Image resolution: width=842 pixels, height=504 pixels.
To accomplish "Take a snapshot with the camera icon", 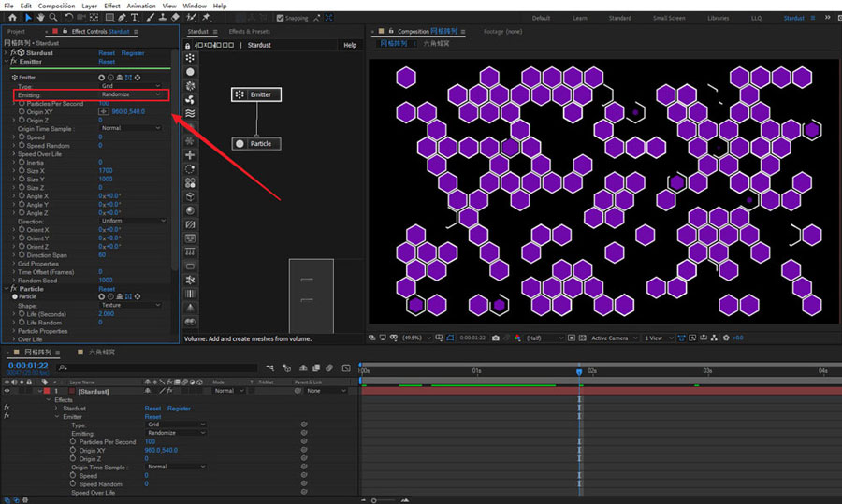I will coord(494,338).
